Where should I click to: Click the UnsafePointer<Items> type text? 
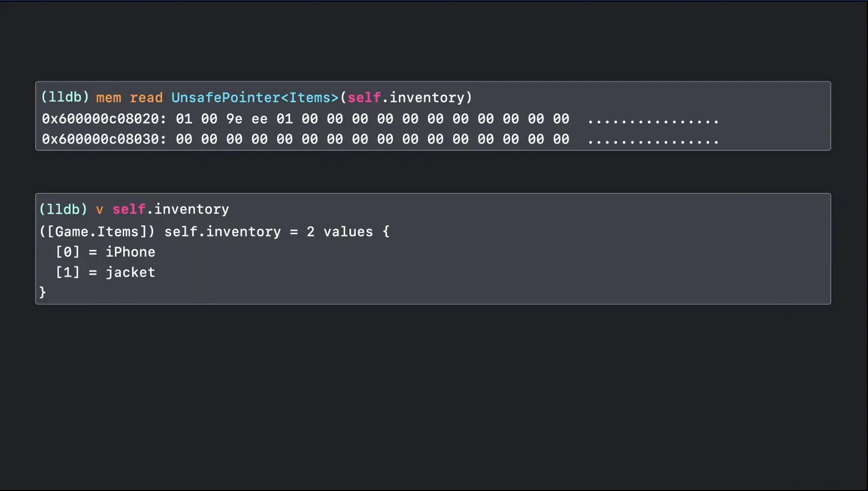coord(254,98)
